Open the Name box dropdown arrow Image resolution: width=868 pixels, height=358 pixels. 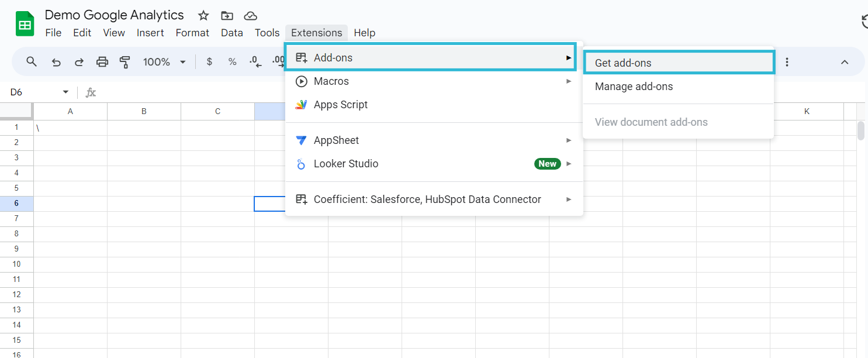65,92
